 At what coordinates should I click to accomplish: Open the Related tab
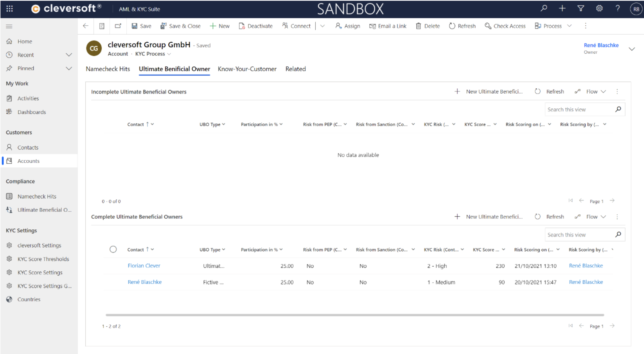coord(296,69)
